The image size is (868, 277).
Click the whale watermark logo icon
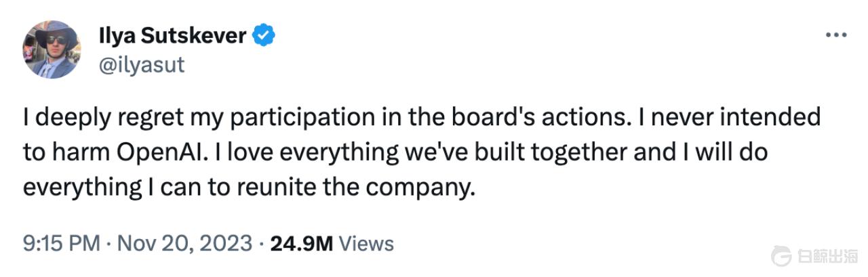[x=783, y=256]
